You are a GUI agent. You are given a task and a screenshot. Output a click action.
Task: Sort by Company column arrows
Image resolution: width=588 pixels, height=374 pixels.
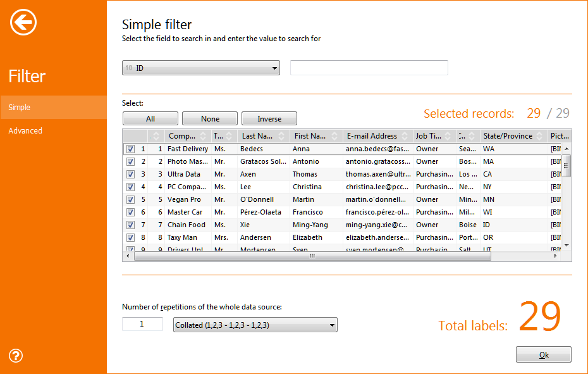tap(203, 136)
